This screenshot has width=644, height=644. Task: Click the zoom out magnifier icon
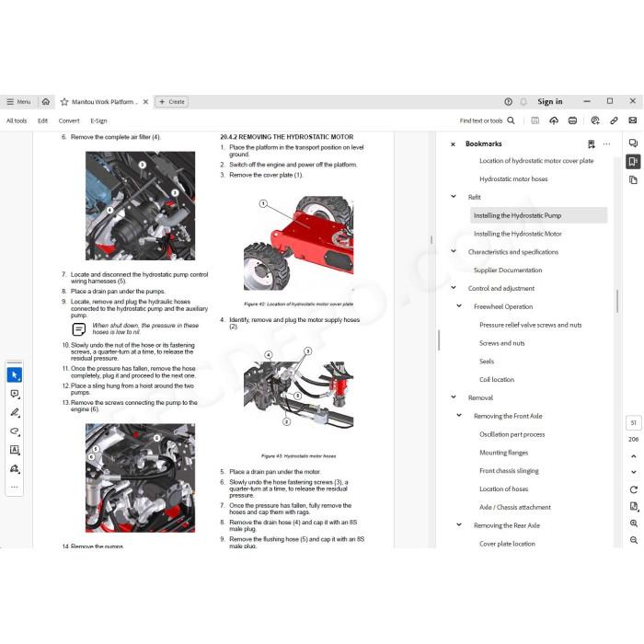tap(633, 540)
